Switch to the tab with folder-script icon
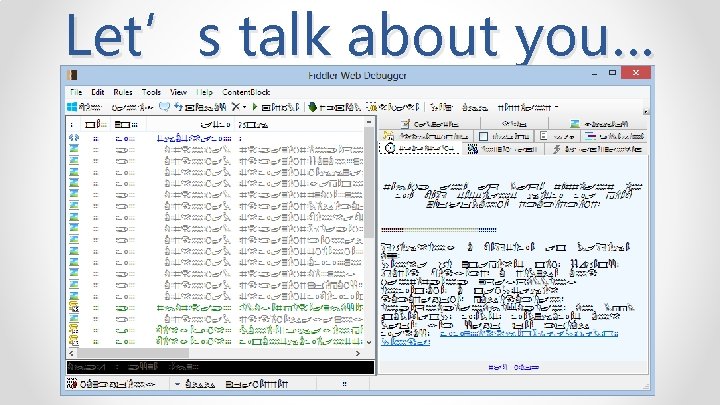Viewport: 720px width, 405px height. pos(427,136)
